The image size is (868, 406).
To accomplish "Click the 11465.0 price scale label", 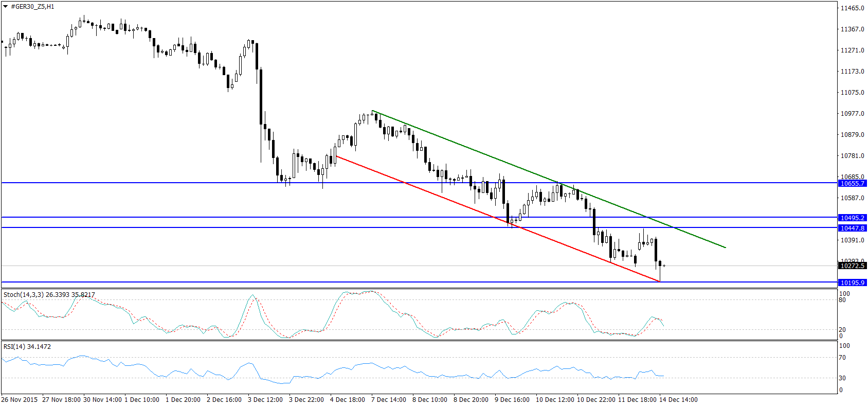I will [x=853, y=8].
